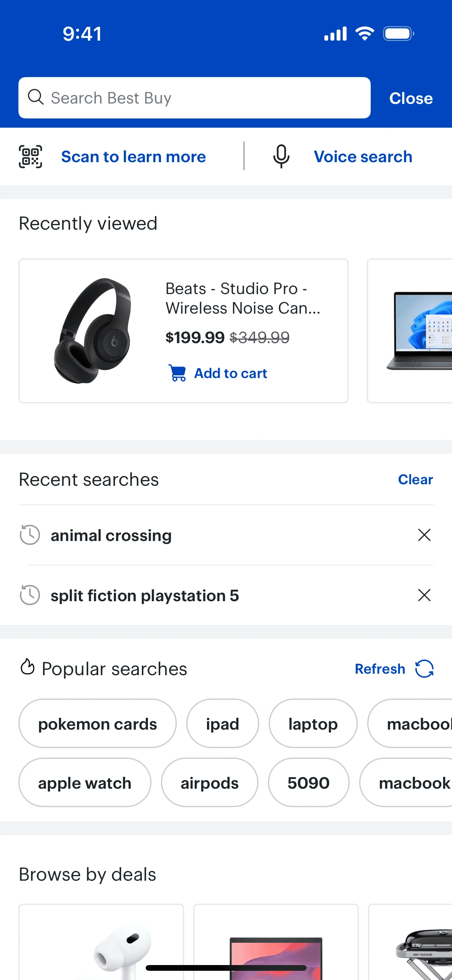The height and width of the screenshot is (980, 452).
Task: Open the AirPods deal thumbnail
Action: tap(101, 942)
